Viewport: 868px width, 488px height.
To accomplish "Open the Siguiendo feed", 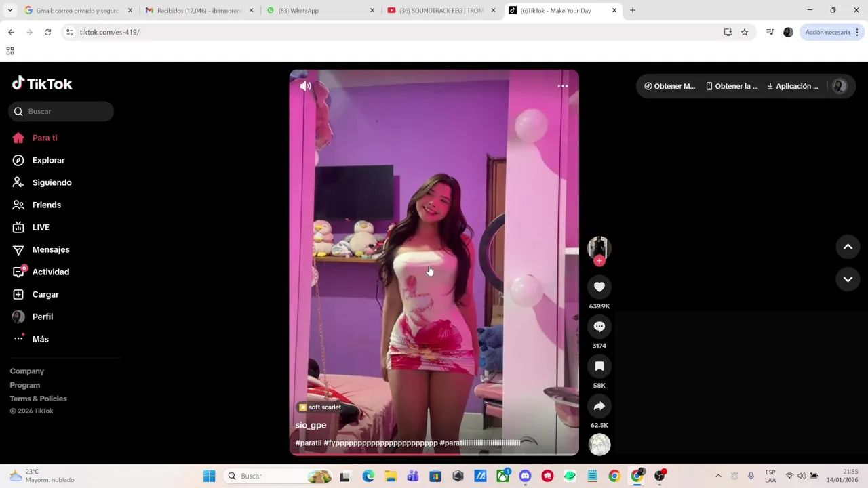I will pos(52,182).
